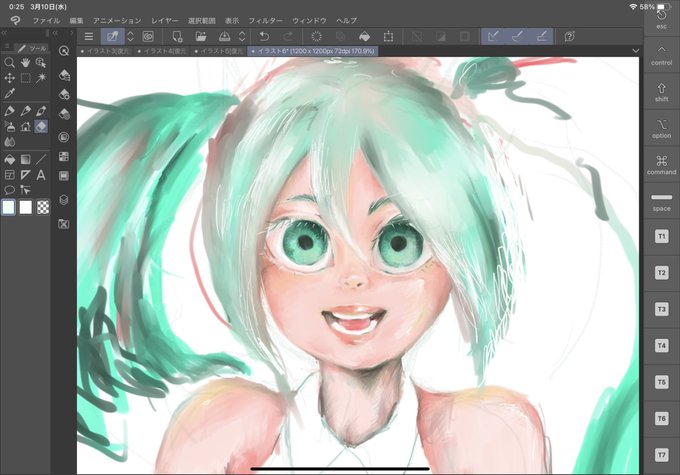680x475 pixels.
Task: Select the Hand move tool
Action: point(26,63)
